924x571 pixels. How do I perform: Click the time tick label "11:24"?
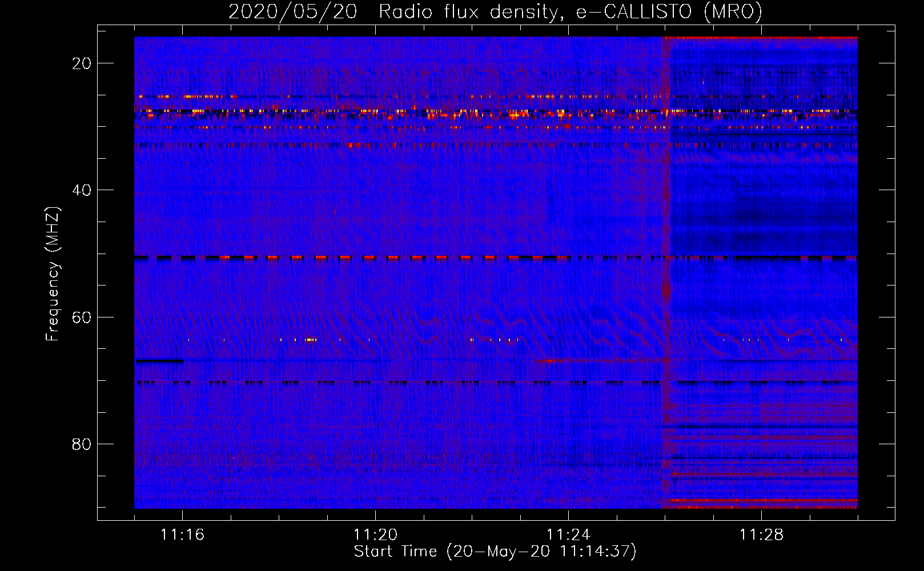click(569, 535)
